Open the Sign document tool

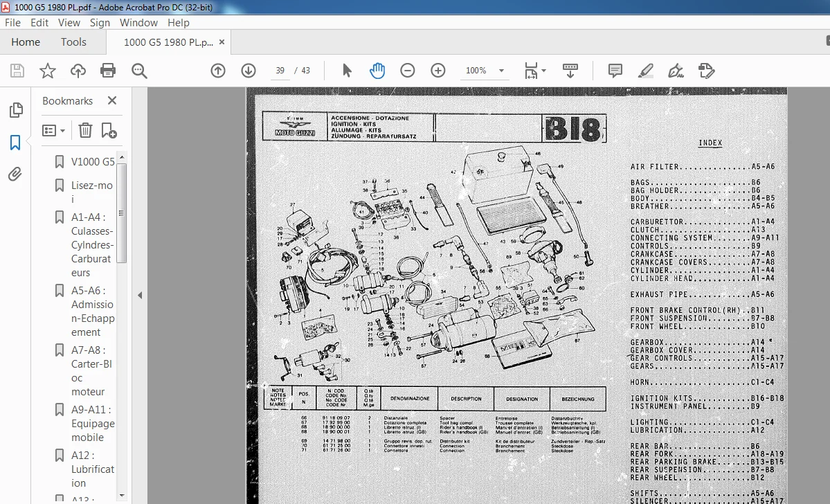pos(676,71)
